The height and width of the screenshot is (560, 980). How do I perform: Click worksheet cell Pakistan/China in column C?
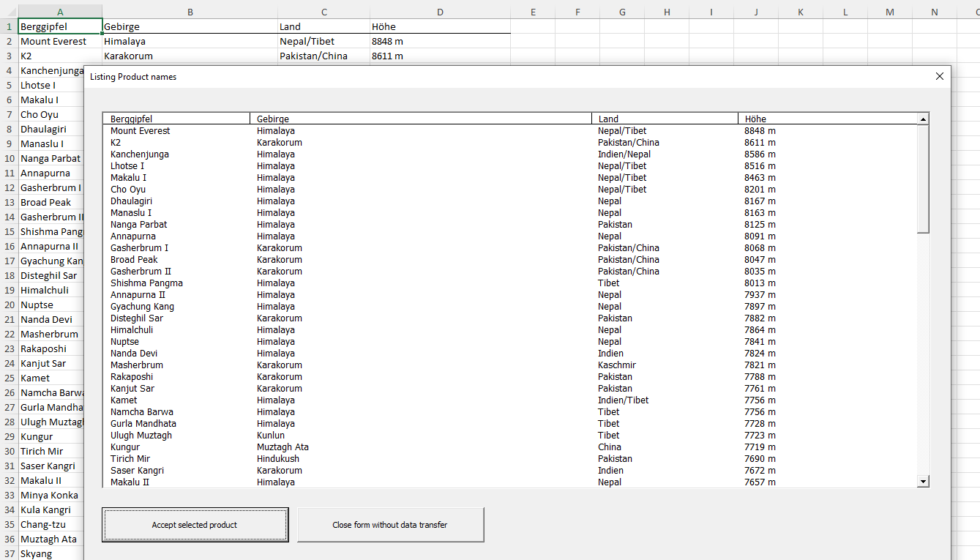(x=323, y=56)
